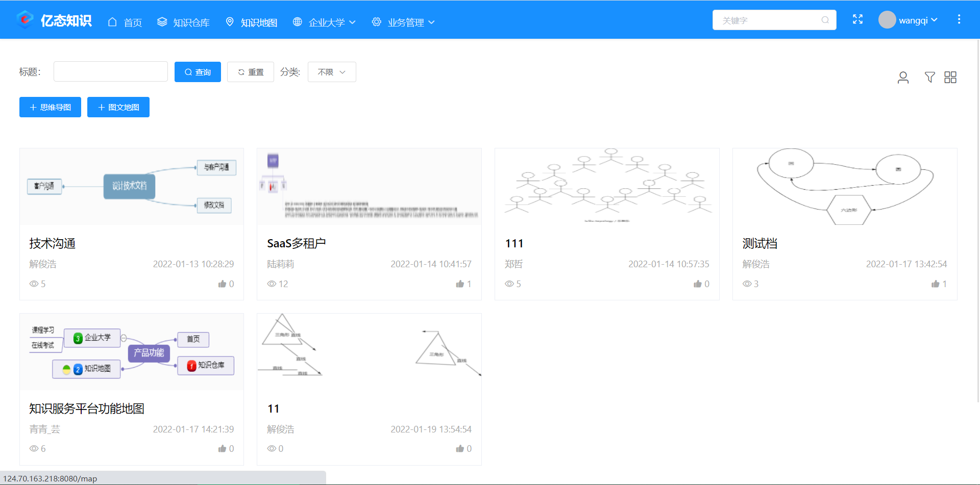This screenshot has height=485, width=980.
Task: Like the SaaS多租户 map via thumbs-up
Action: tap(460, 284)
